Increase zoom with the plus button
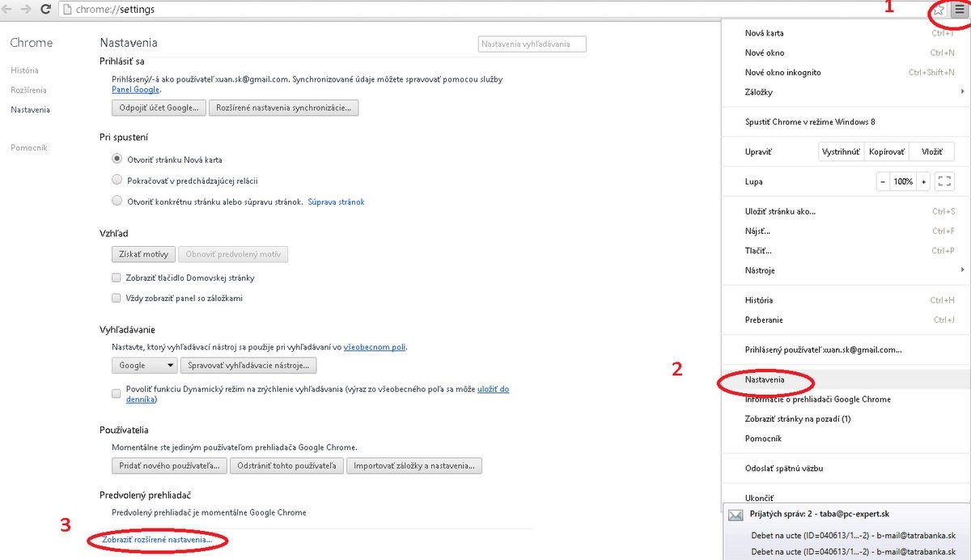This screenshot has width=971, height=560. 923,181
